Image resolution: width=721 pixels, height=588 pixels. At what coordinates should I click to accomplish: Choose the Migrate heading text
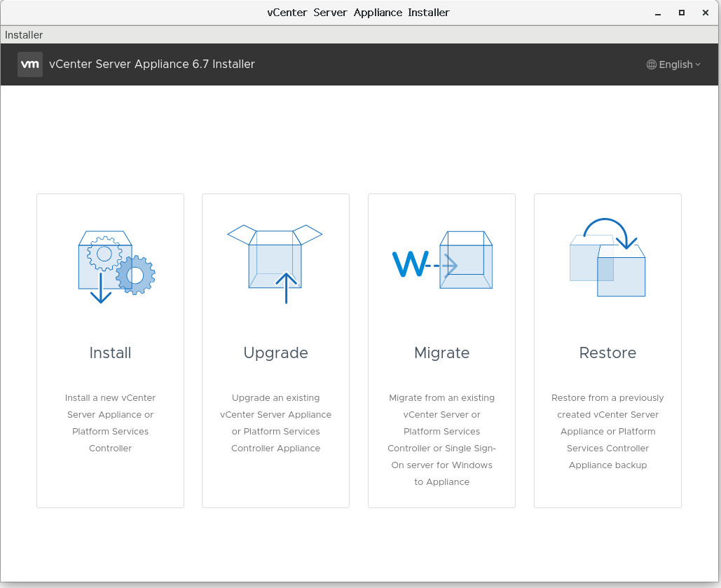[442, 353]
